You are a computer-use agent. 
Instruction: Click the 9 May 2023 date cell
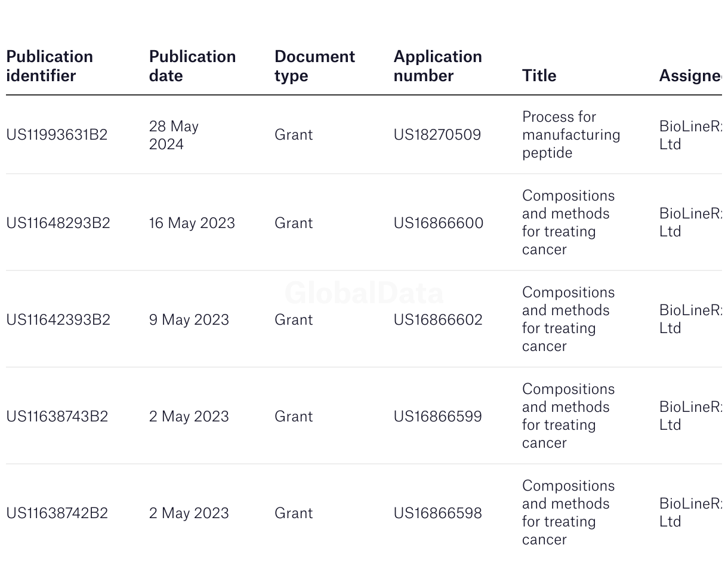click(189, 320)
